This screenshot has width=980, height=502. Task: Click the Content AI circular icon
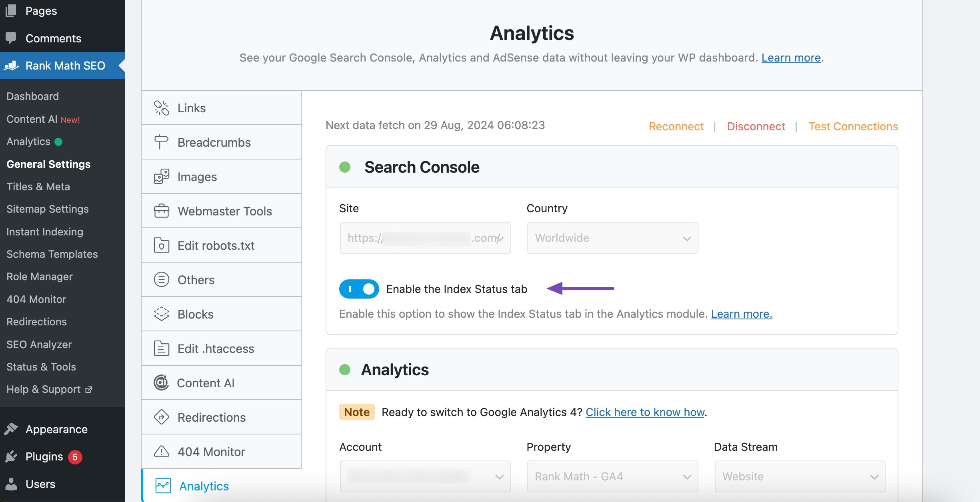(x=161, y=383)
